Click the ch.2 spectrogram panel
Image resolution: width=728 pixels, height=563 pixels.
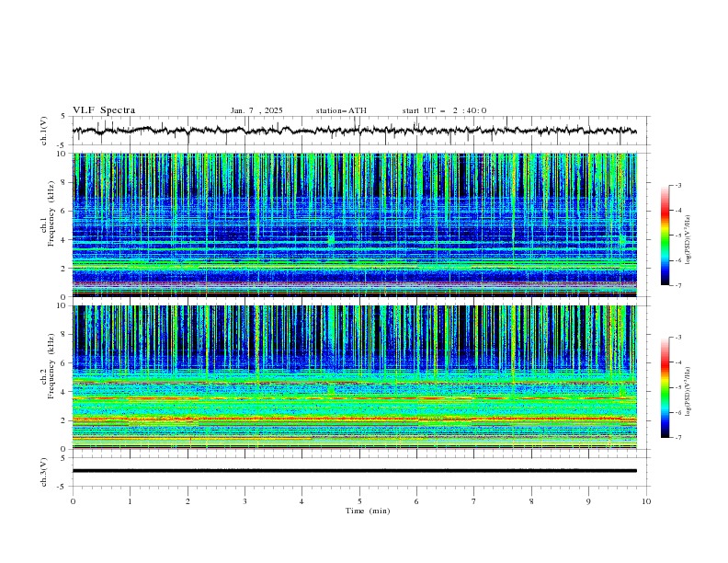[355, 377]
